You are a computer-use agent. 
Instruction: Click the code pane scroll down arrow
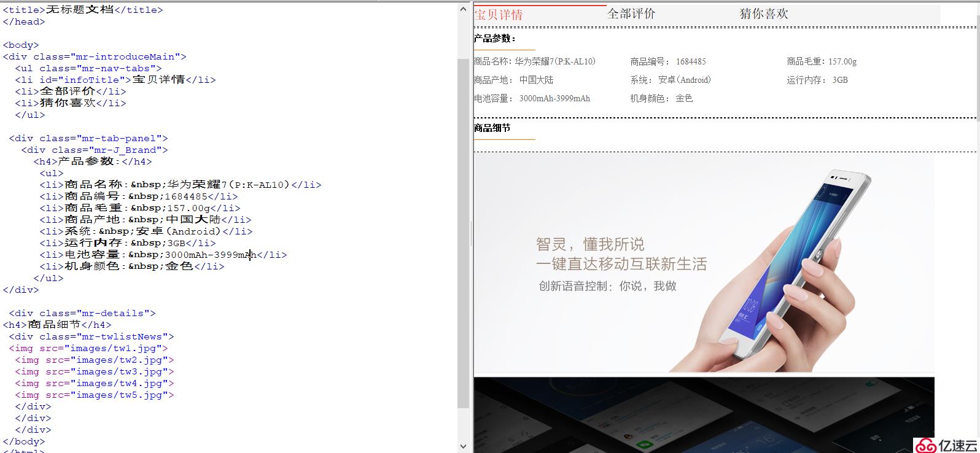tap(464, 446)
